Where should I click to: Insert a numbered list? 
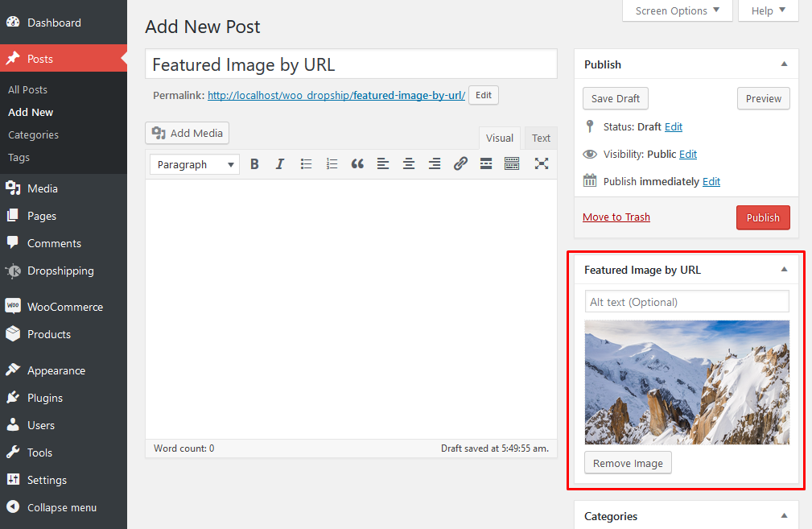click(x=332, y=164)
